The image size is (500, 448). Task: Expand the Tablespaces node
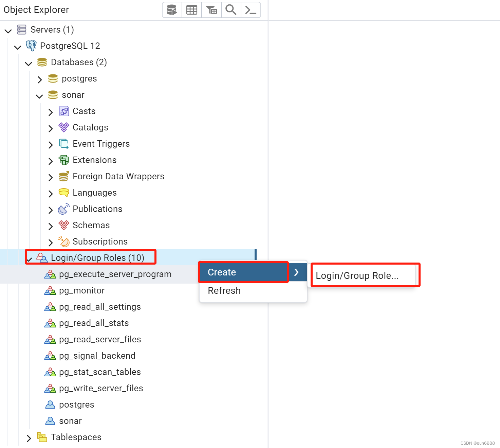(29, 438)
